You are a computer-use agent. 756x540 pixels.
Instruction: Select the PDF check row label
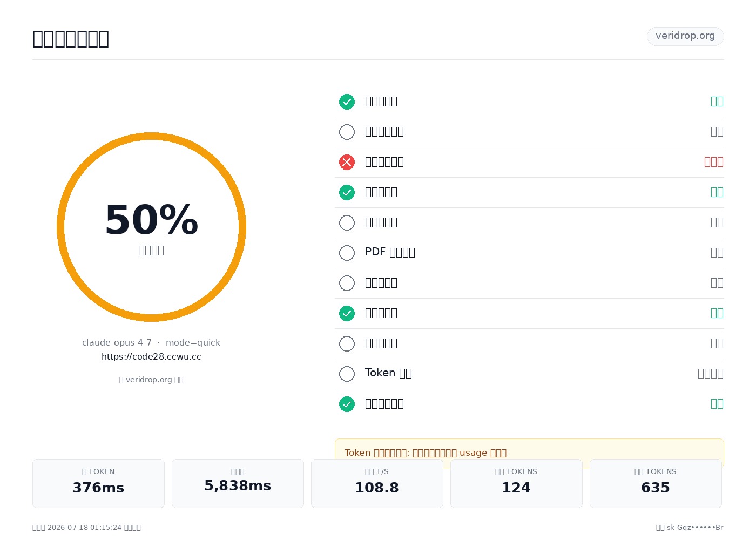coord(390,252)
